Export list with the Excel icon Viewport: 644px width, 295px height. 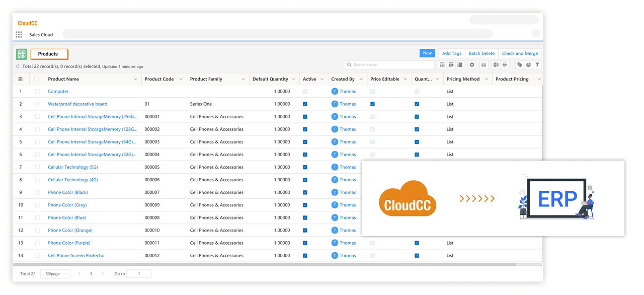click(x=496, y=65)
